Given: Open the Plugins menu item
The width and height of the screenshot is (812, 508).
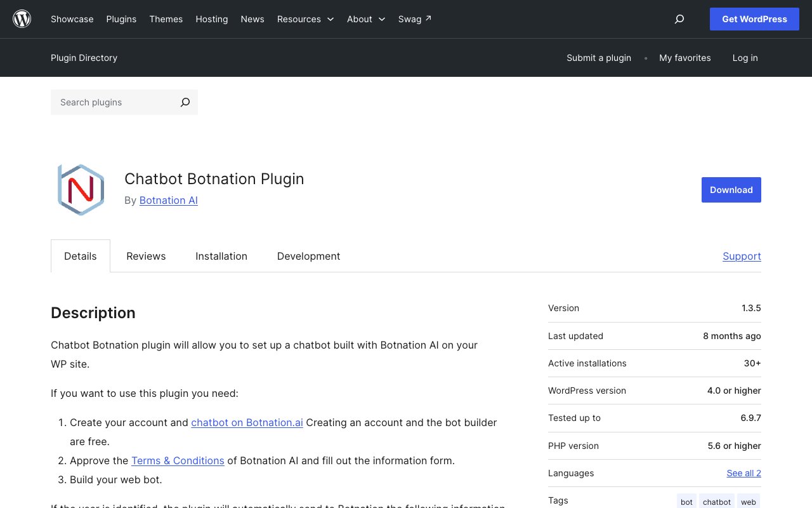Looking at the screenshot, I should 121,19.
